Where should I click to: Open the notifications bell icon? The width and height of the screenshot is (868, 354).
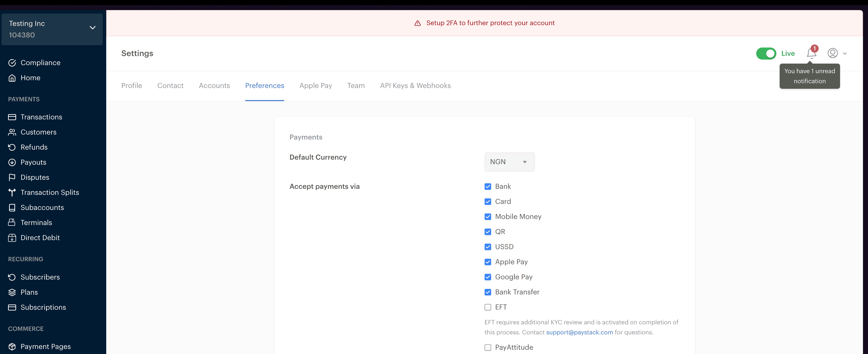[x=811, y=53]
